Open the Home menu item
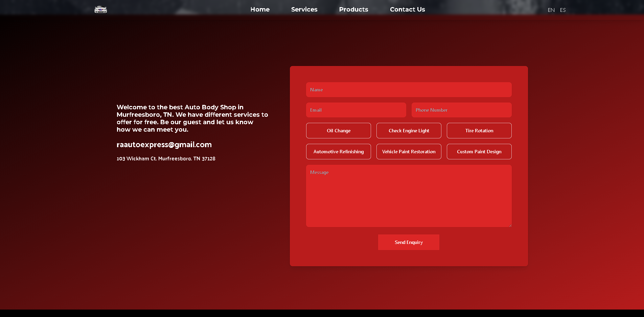644x317 pixels. coord(260,9)
